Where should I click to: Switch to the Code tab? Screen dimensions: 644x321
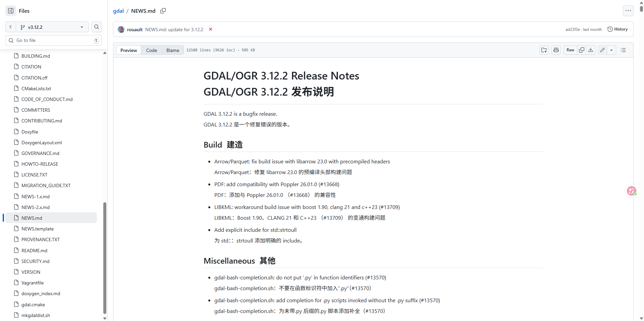tap(152, 50)
